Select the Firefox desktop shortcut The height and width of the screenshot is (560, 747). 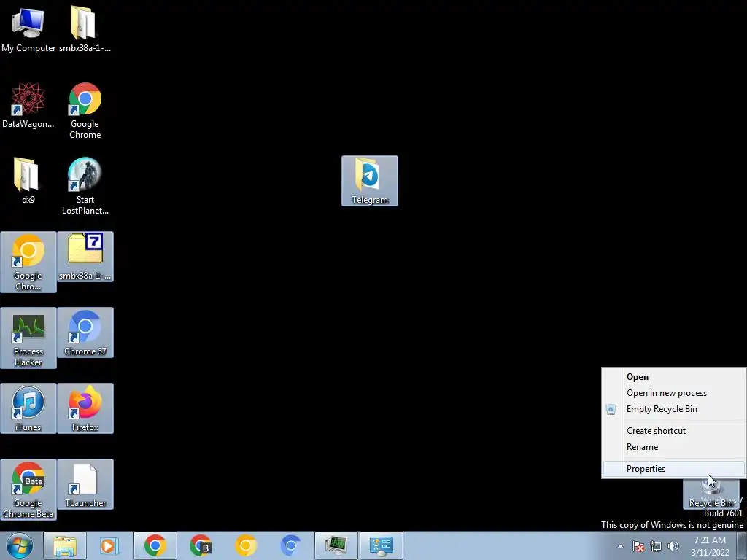point(85,408)
